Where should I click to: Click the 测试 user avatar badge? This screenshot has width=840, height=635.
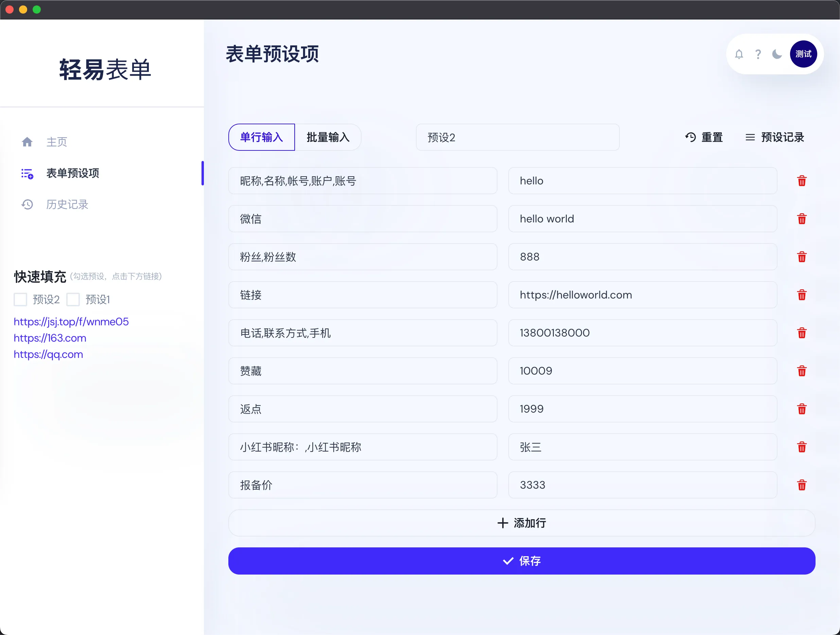(x=804, y=54)
